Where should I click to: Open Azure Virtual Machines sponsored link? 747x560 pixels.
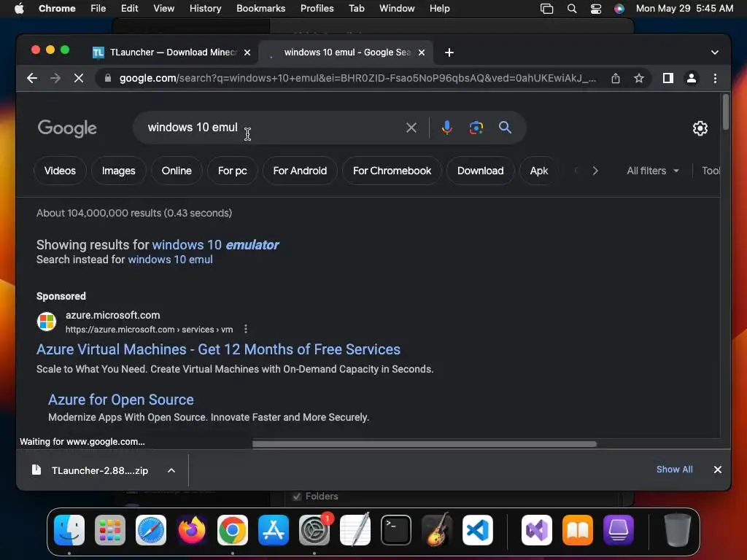(x=218, y=349)
